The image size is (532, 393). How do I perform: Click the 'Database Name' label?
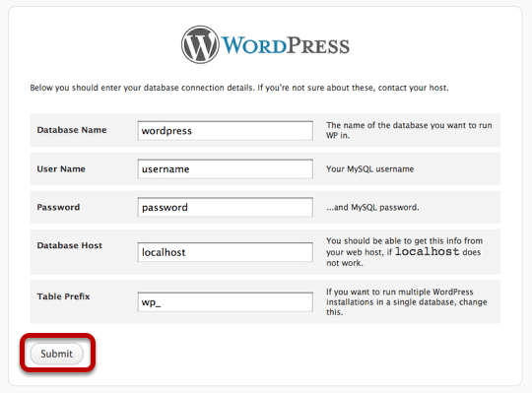(x=72, y=130)
